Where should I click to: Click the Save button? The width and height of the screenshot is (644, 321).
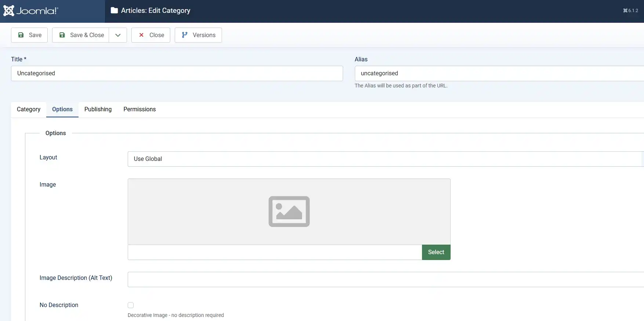pyautogui.click(x=29, y=35)
